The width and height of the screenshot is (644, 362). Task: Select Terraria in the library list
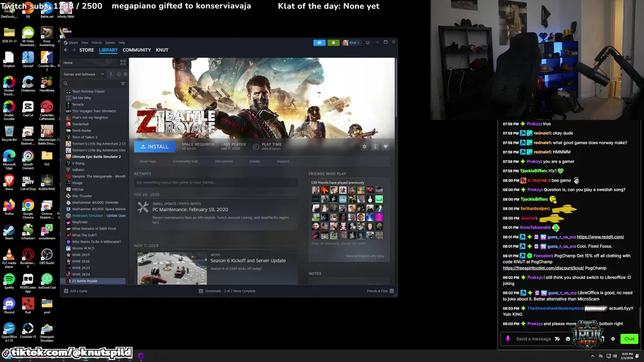pos(78,105)
